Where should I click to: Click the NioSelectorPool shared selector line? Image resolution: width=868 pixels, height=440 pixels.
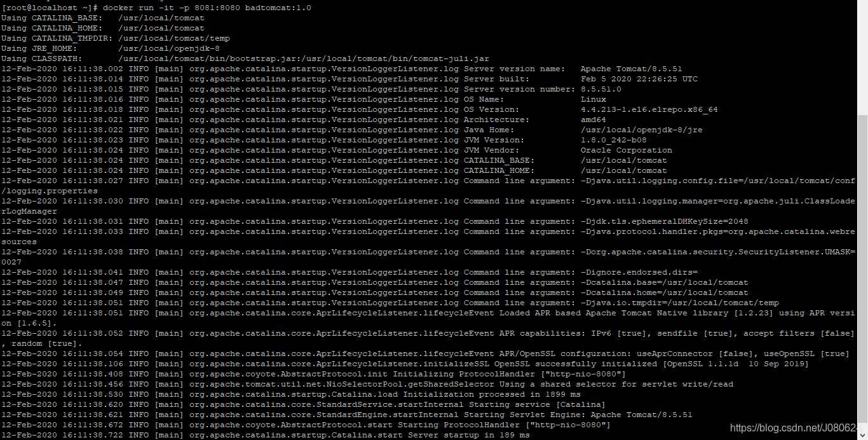click(367, 384)
